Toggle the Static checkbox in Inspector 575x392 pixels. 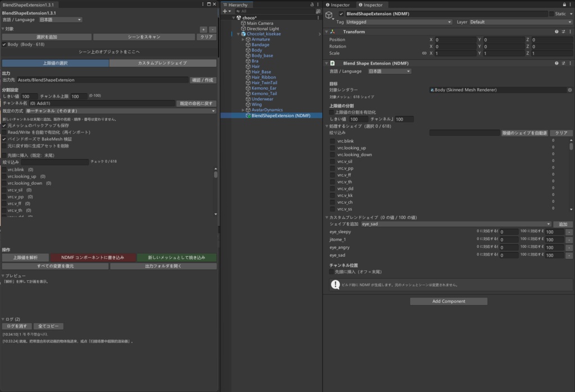point(551,14)
